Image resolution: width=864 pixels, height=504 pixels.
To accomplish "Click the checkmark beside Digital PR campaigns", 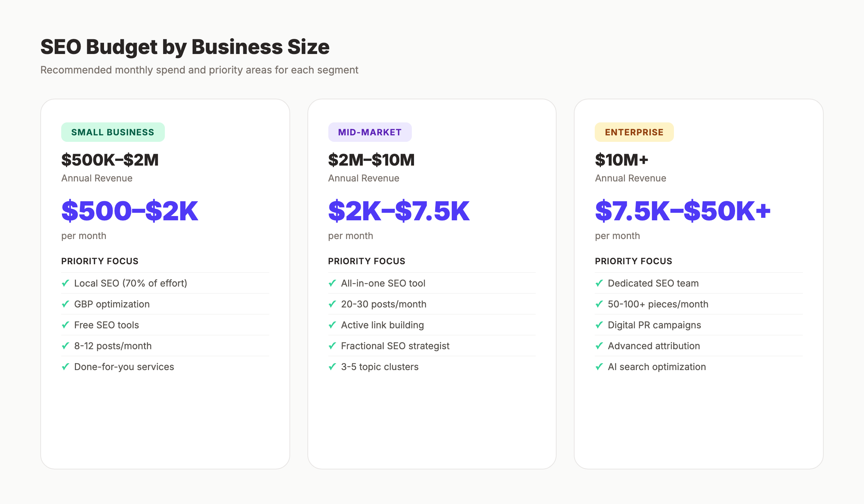I will click(x=599, y=325).
